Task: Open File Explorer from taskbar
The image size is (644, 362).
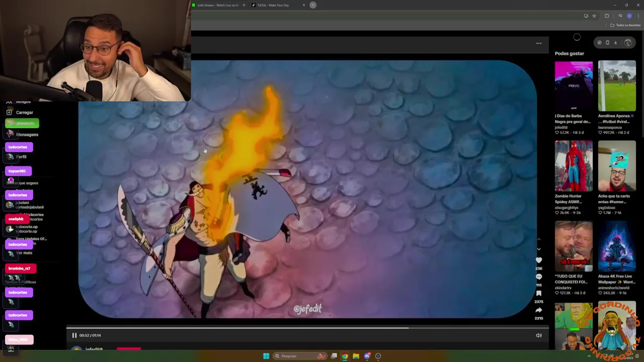Action: [356, 356]
